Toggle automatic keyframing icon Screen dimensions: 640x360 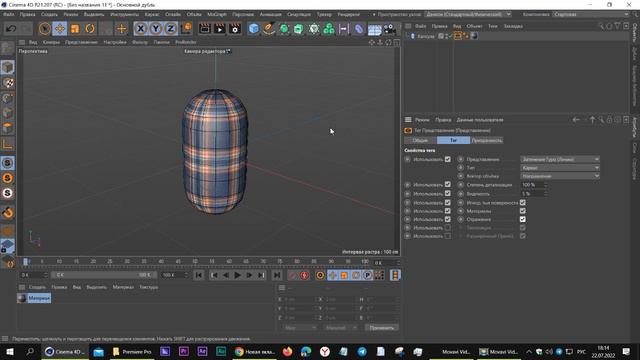(304, 275)
